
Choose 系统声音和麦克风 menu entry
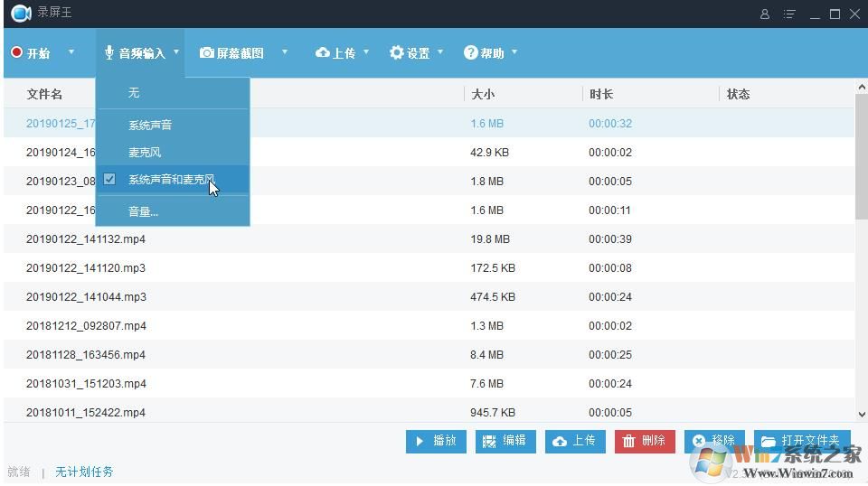tap(173, 179)
